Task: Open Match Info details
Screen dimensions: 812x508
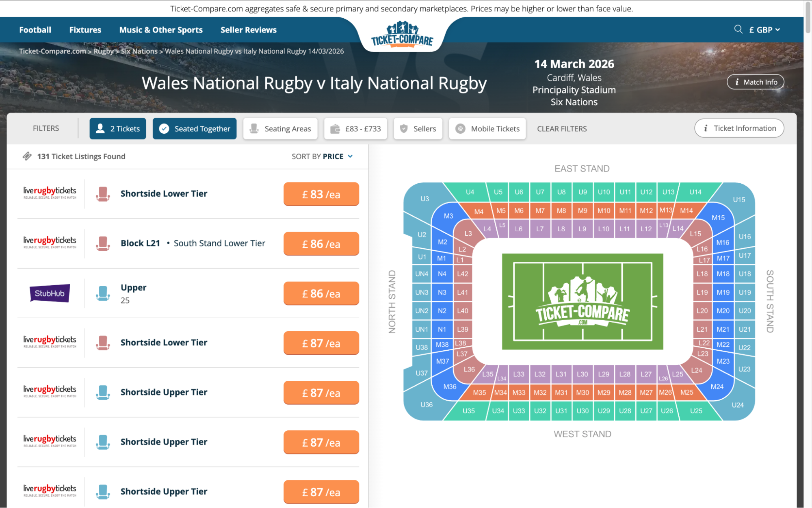Action: click(x=755, y=81)
